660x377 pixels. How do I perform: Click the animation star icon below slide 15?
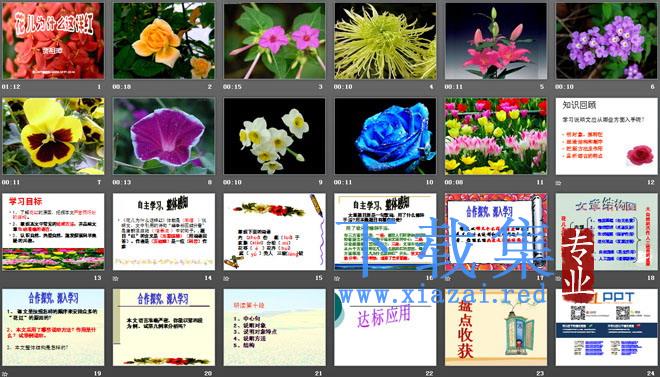(x=226, y=278)
